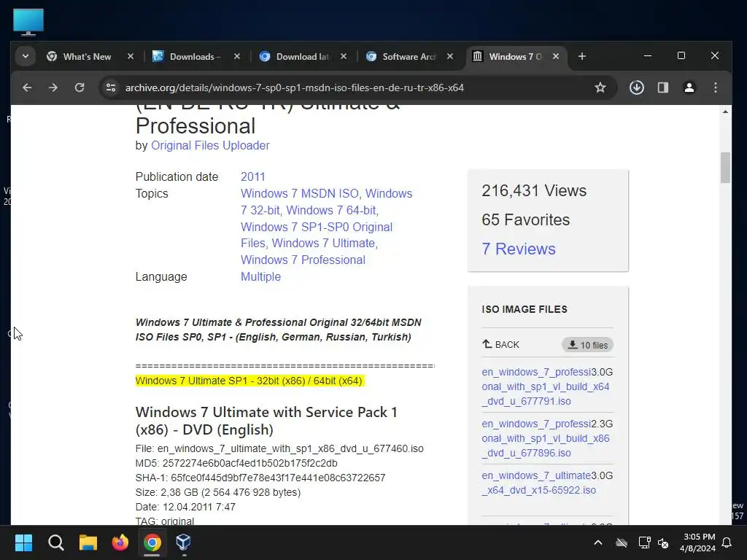Open the Windows 7 Ultimate topic link
This screenshot has width=747, height=560.
pyautogui.click(x=323, y=244)
